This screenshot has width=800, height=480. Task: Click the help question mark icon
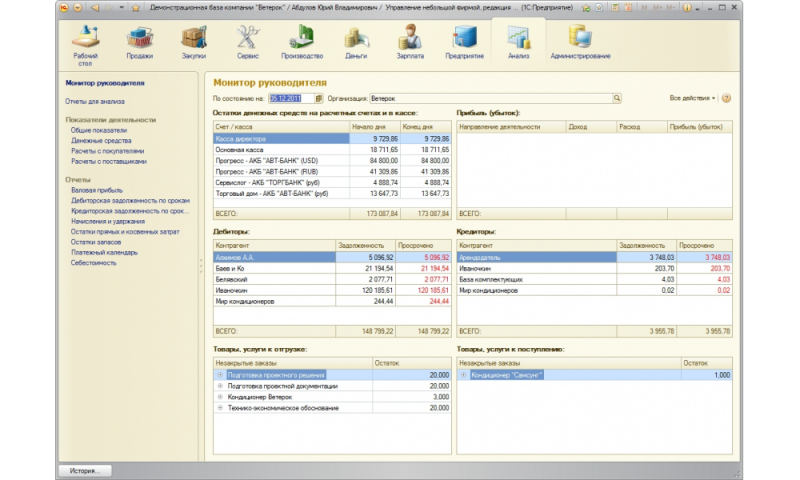(726, 99)
